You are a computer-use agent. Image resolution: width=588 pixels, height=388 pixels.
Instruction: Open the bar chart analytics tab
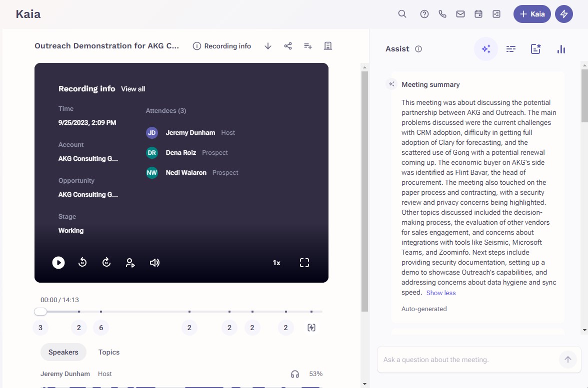561,49
